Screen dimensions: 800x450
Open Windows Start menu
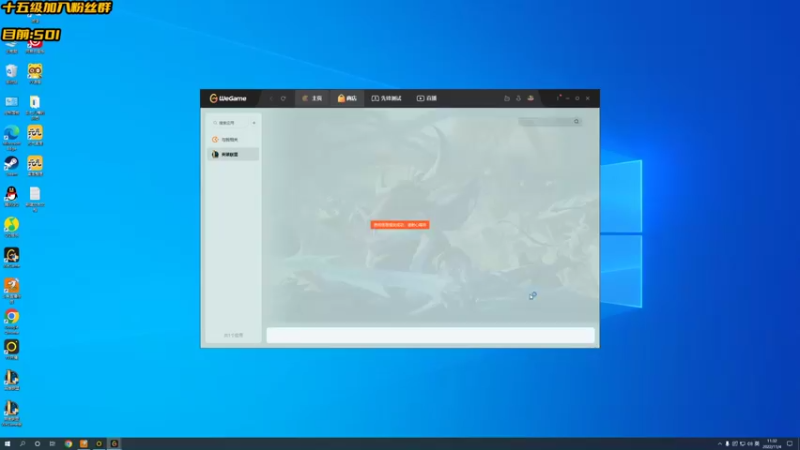click(7, 444)
